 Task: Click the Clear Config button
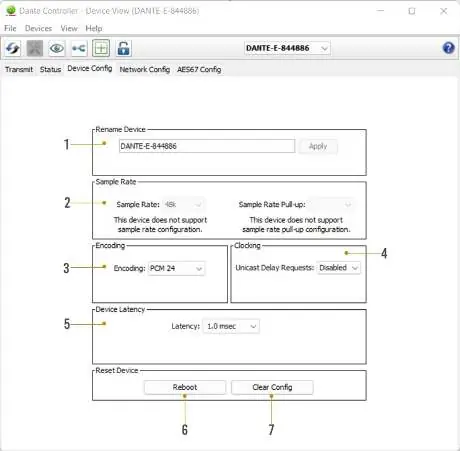[272, 387]
